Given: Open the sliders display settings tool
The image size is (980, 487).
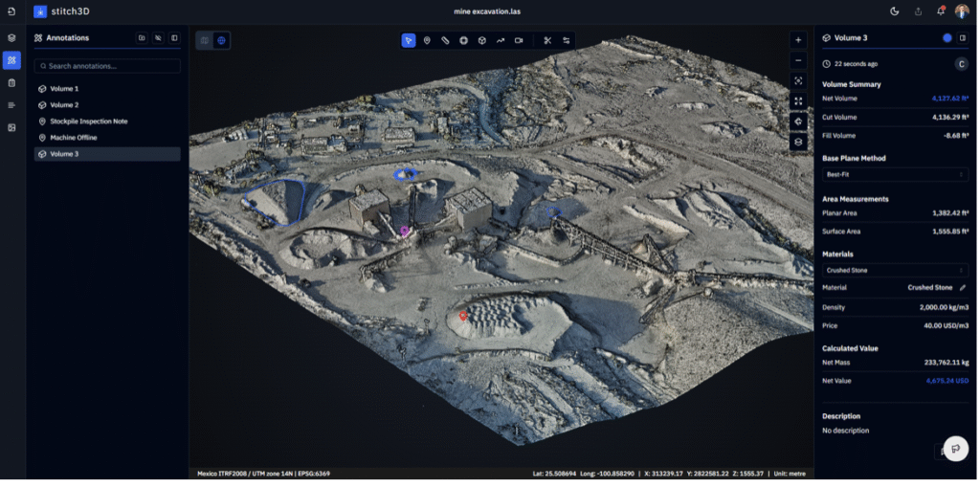Looking at the screenshot, I should pos(567,40).
